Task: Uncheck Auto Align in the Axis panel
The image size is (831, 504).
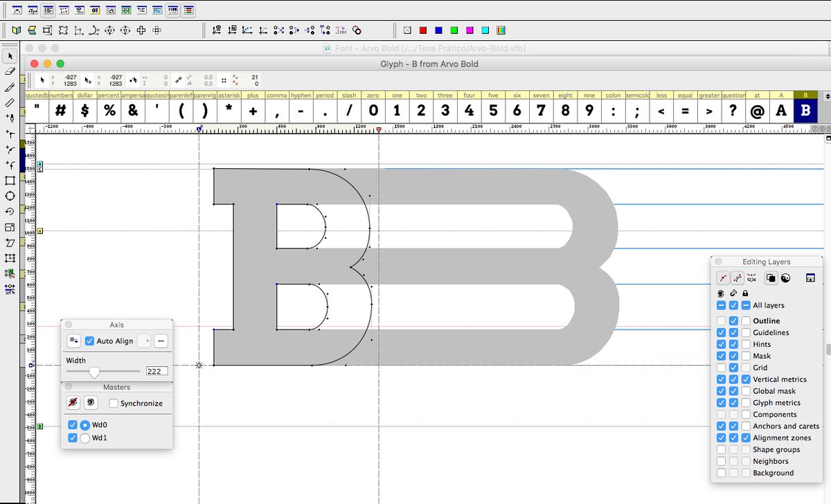Action: coord(90,341)
